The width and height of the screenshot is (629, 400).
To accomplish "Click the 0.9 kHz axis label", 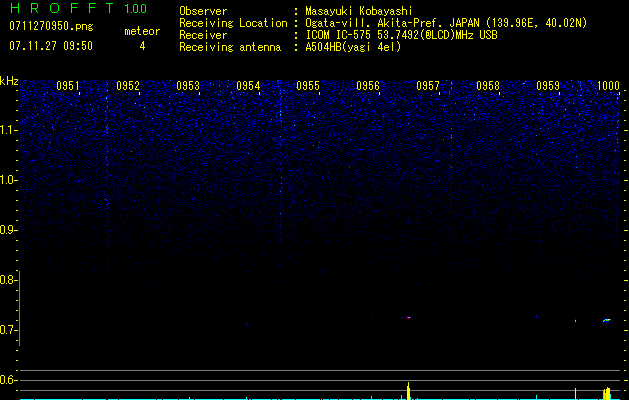I will point(8,230).
